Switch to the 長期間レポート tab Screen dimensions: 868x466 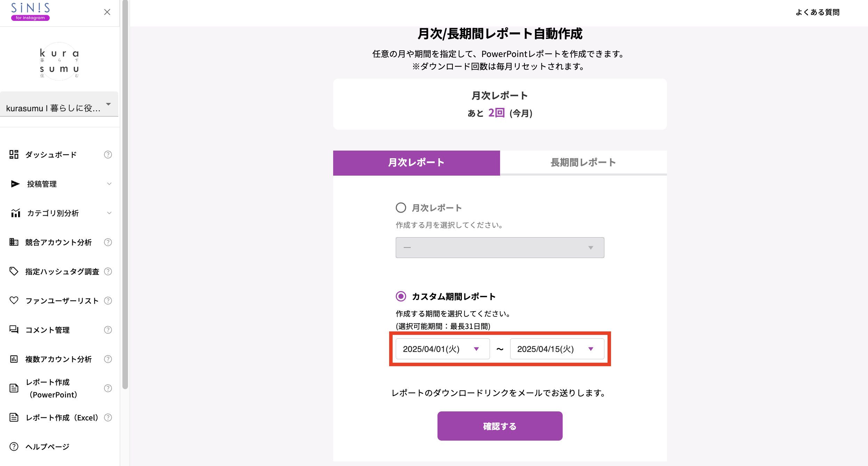583,162
